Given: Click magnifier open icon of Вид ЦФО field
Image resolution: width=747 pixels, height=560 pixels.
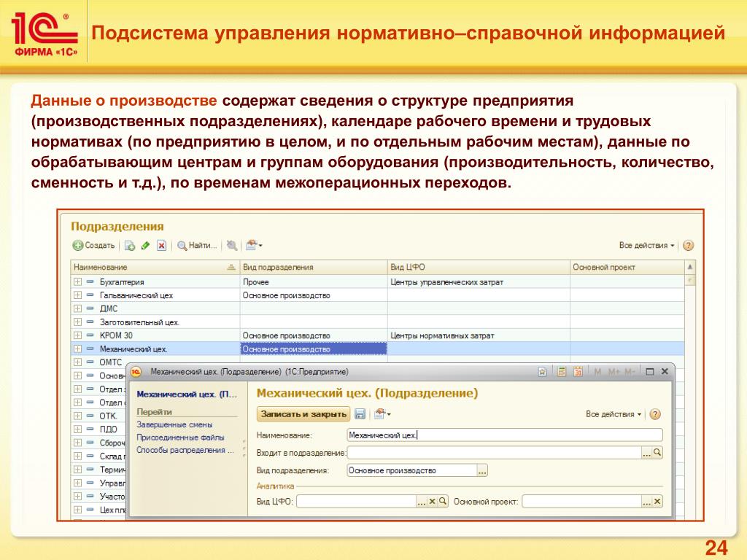Looking at the screenshot, I should coord(443,501).
